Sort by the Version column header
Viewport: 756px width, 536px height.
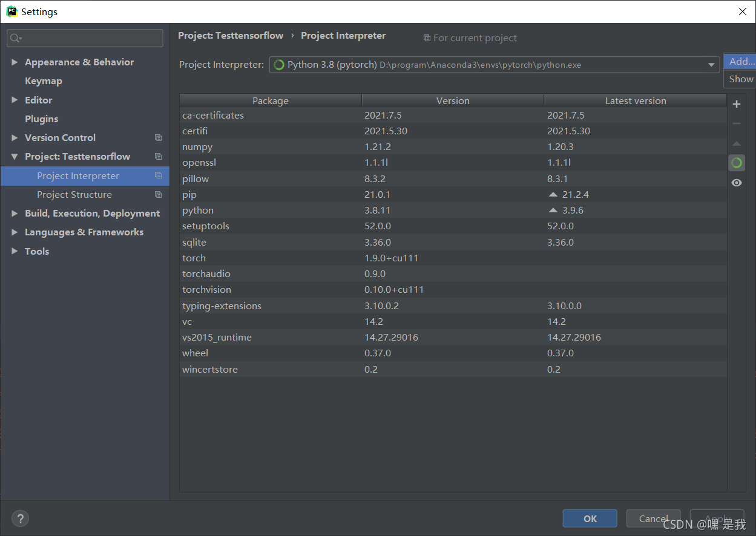point(453,100)
